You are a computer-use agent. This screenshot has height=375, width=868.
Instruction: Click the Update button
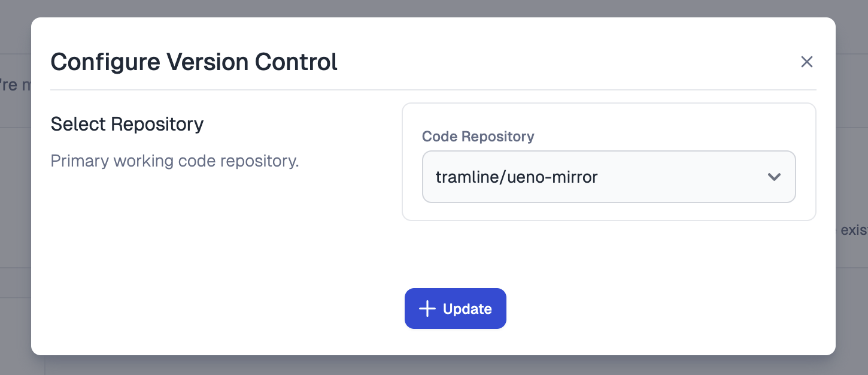[x=456, y=309]
